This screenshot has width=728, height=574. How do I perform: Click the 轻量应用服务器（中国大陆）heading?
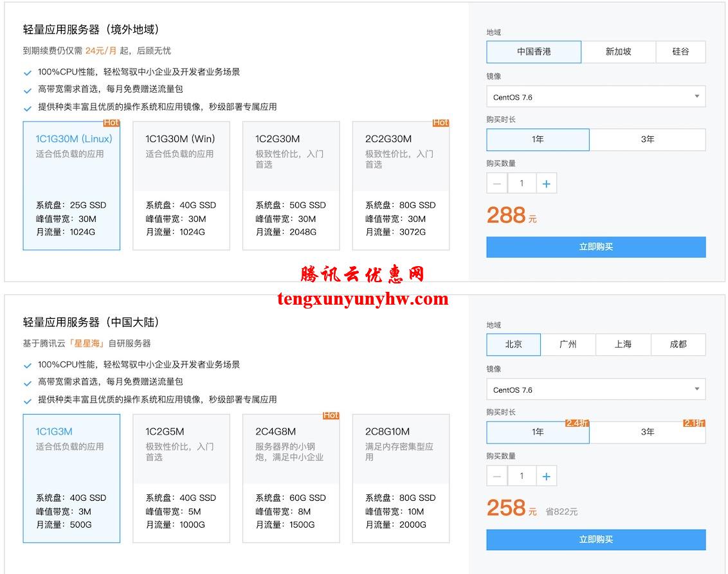coord(91,323)
